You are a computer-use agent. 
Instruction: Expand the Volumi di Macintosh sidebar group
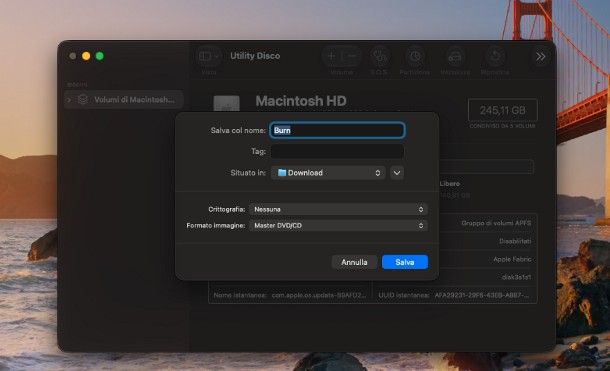69,100
